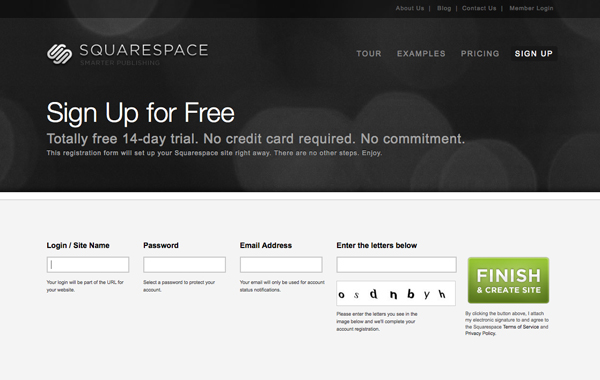
Task: Open the EXAMPLES navigation item
Action: click(421, 54)
